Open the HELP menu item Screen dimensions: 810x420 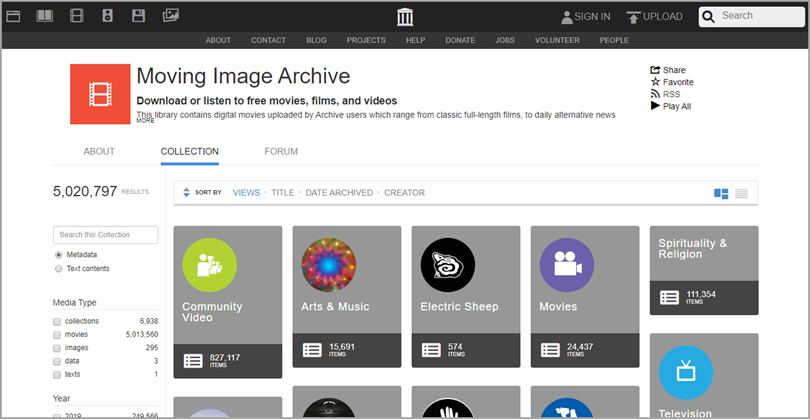[x=415, y=40]
